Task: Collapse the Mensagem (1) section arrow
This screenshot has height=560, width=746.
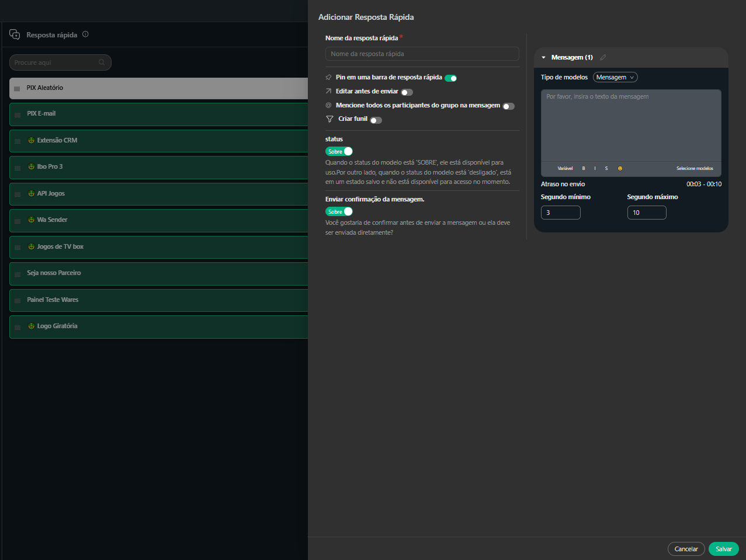Action: pyautogui.click(x=543, y=58)
